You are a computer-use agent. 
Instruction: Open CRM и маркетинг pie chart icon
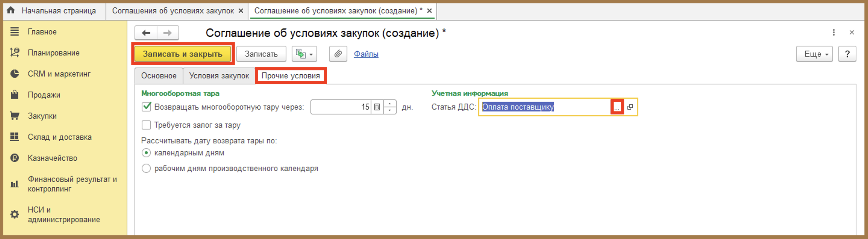pyautogui.click(x=14, y=74)
